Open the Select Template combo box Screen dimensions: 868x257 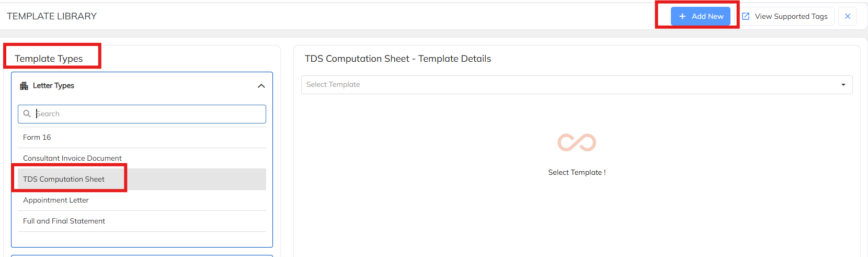tap(570, 85)
